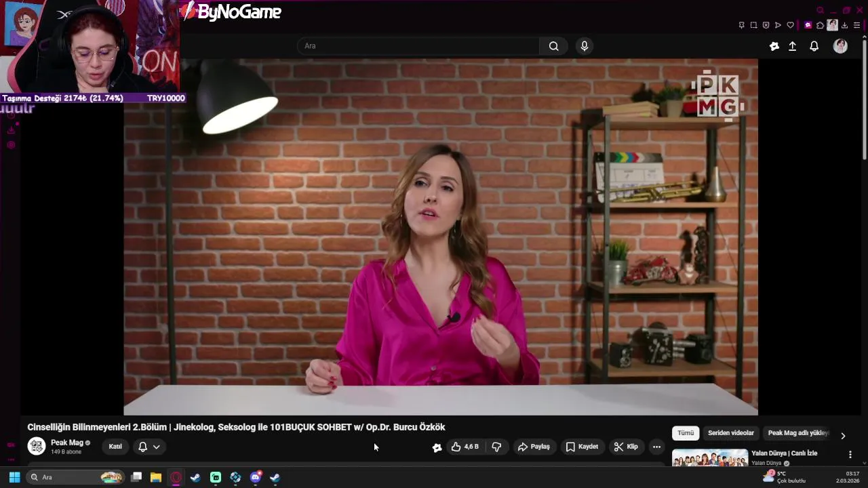This screenshot has width=868, height=488.
Task: Open Windows Start menu
Action: [14, 477]
